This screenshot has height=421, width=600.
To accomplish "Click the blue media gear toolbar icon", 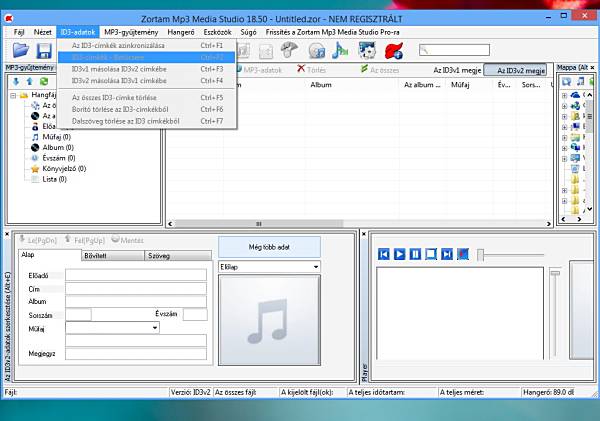I will 367,50.
